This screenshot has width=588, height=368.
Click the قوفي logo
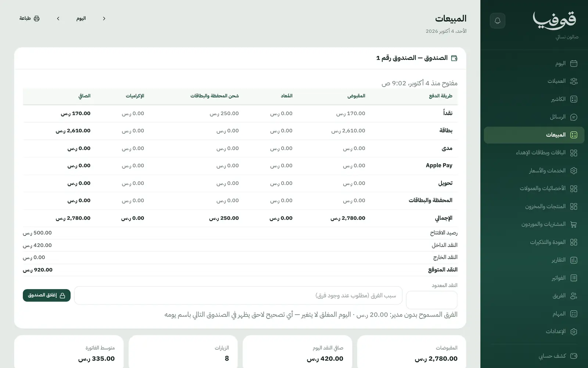click(x=555, y=21)
